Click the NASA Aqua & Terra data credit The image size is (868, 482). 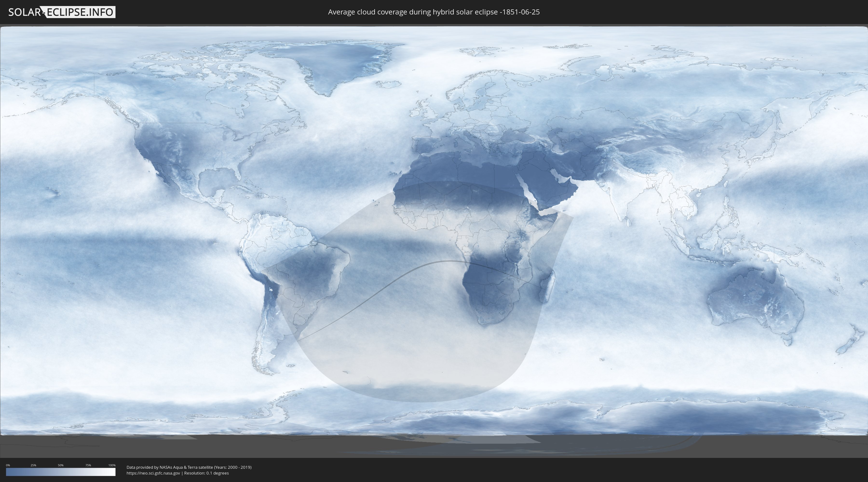click(189, 467)
